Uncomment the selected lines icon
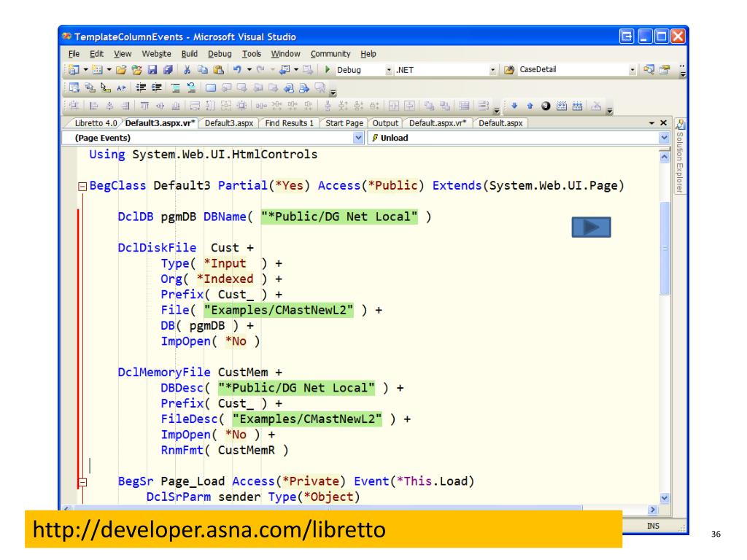The width and height of the screenshot is (747, 560). point(192,87)
